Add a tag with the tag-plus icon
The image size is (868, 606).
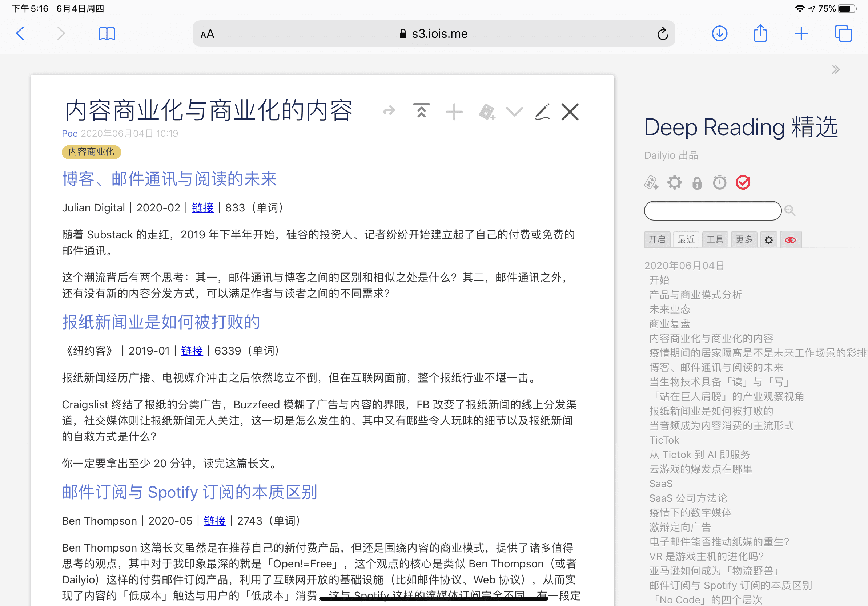pos(487,112)
